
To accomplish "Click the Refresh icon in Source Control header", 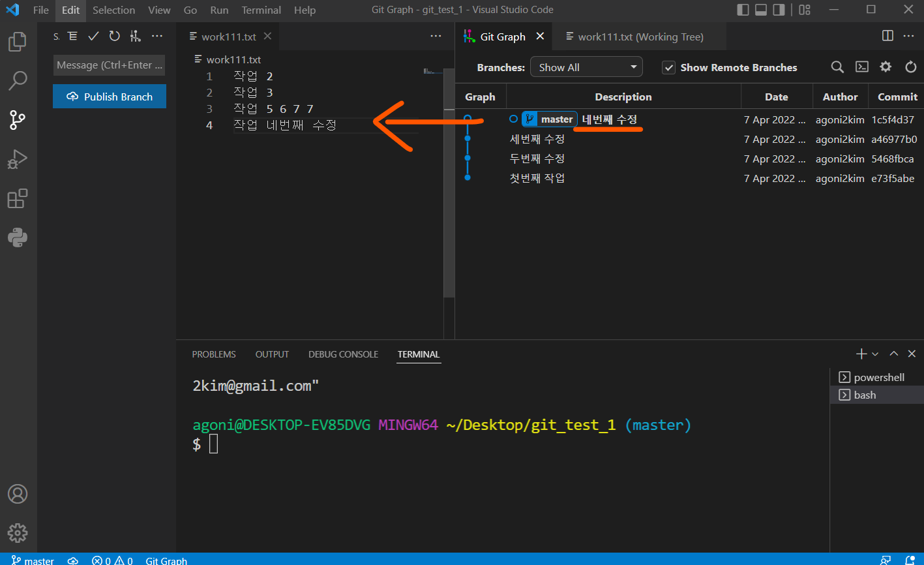I will point(114,37).
